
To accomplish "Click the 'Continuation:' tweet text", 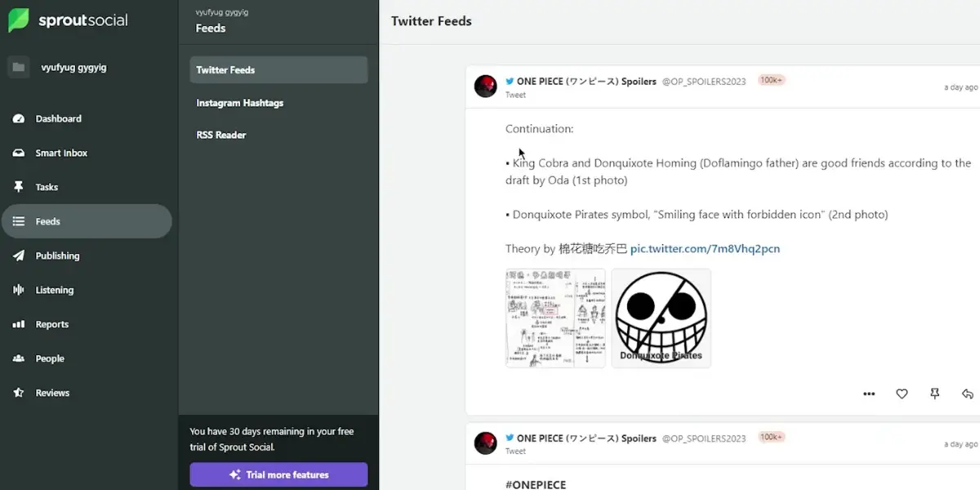I will point(540,129).
